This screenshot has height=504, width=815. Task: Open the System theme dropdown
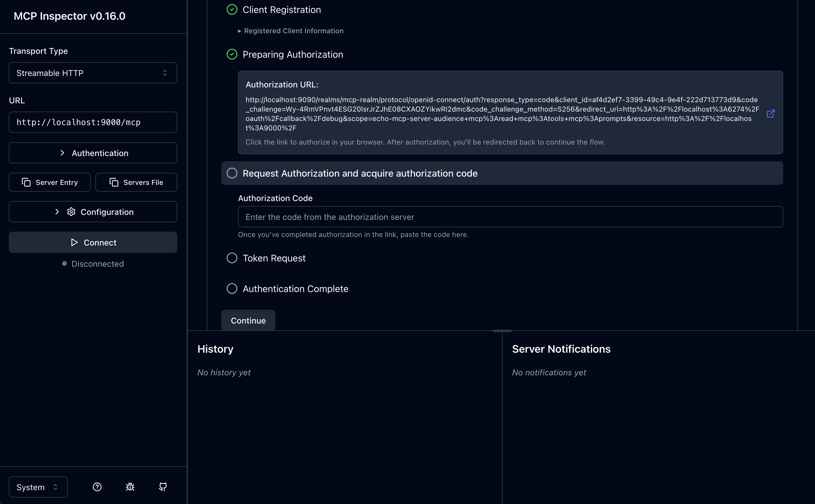pos(38,487)
